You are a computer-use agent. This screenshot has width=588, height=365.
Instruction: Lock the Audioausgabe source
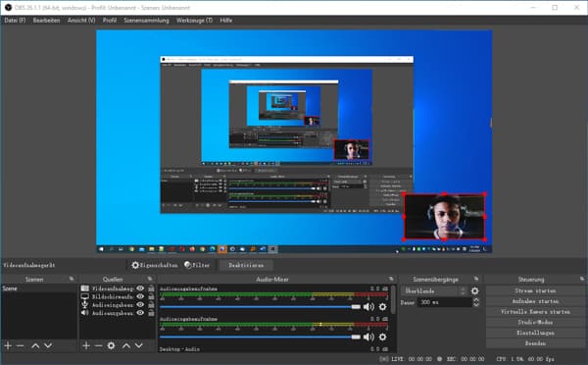click(x=151, y=313)
